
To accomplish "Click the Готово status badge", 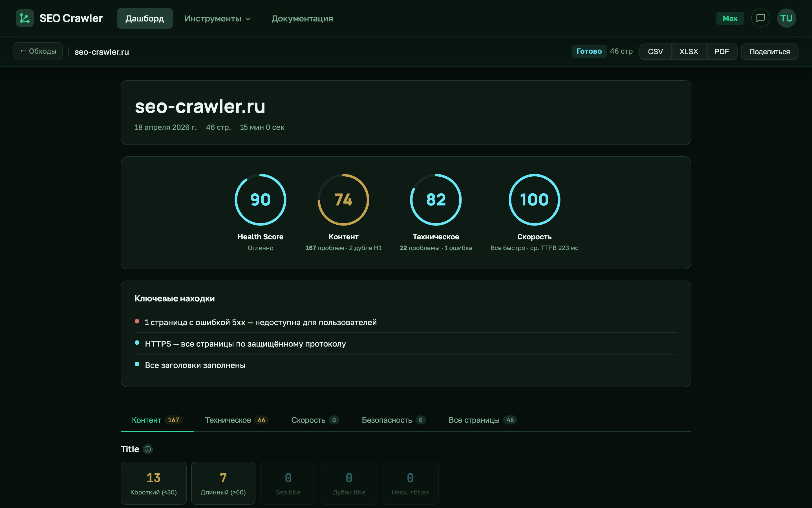I will [589, 51].
